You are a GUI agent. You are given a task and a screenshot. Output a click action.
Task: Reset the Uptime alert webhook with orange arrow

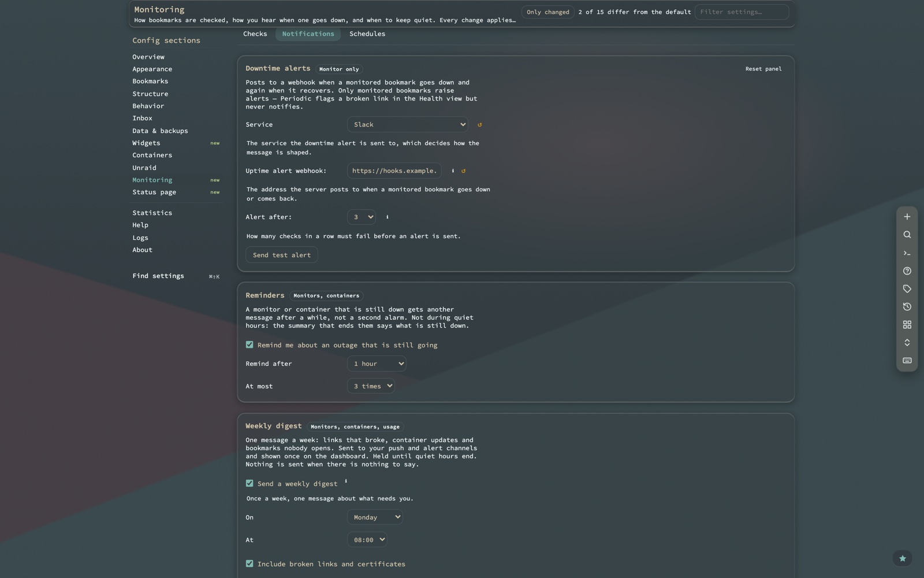coord(463,171)
